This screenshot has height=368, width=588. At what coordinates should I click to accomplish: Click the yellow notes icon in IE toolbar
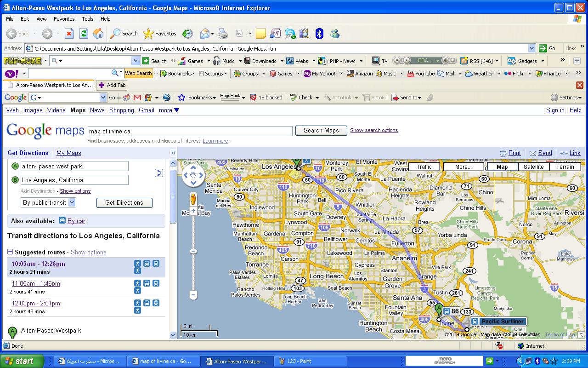(x=261, y=34)
